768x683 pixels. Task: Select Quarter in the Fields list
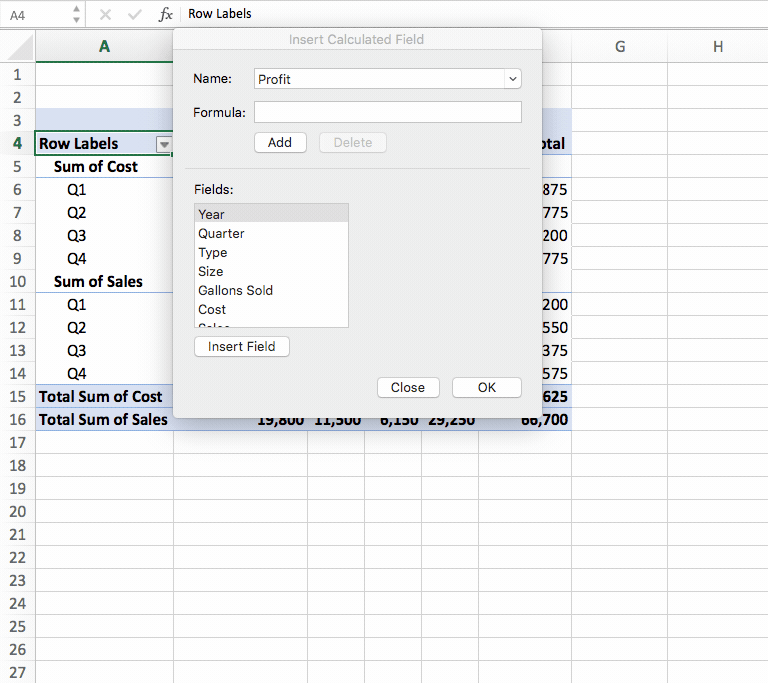(x=221, y=233)
